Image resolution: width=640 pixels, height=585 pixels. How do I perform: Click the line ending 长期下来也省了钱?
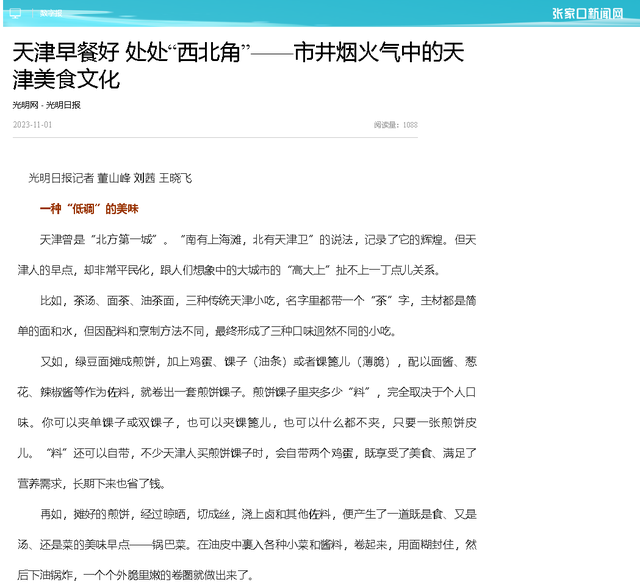pyautogui.click(x=92, y=484)
